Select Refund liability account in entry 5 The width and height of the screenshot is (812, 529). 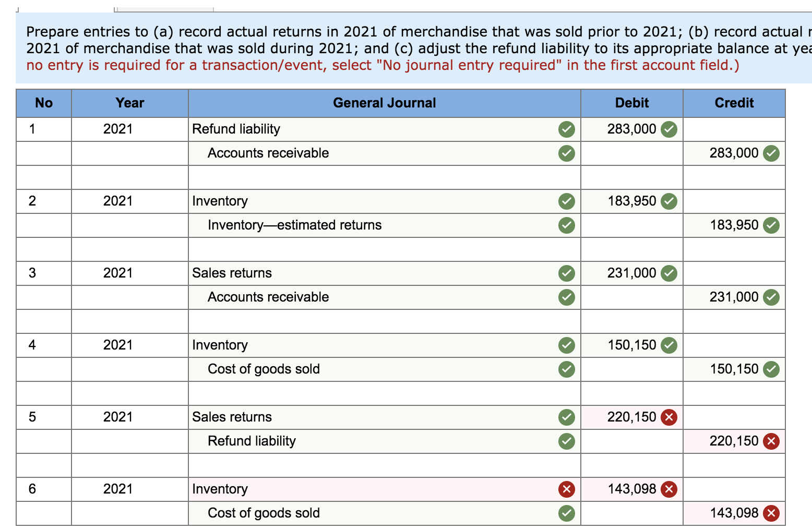point(384,441)
